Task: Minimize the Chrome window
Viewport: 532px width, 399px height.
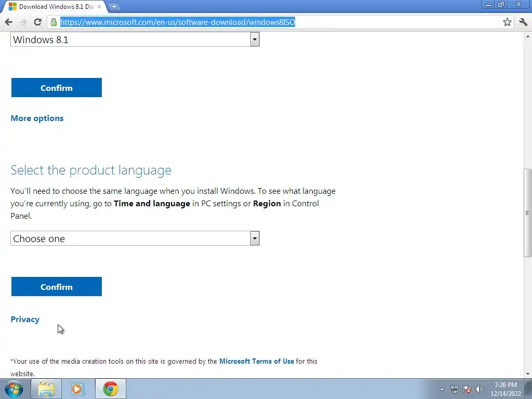Action: (488, 4)
